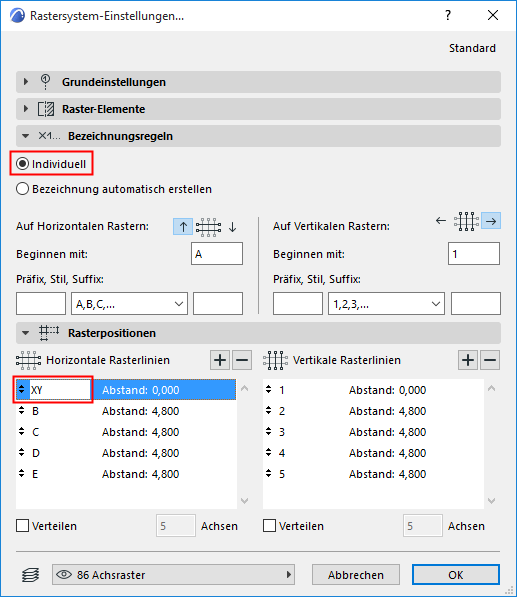Click reorder handle of vertical row 2

point(269,410)
